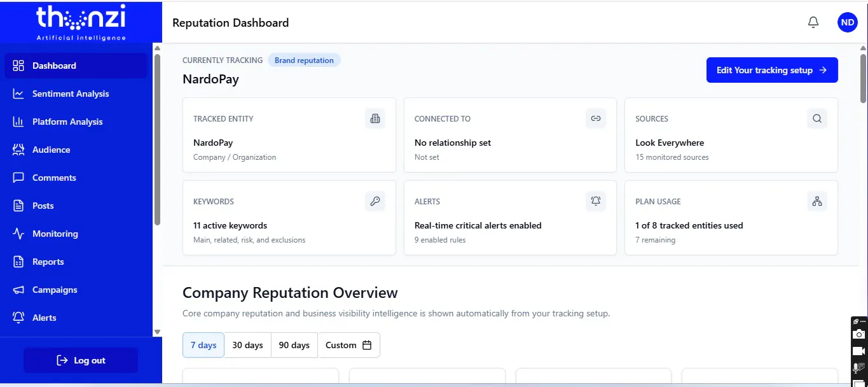The height and width of the screenshot is (387, 868).
Task: Open the Audience section
Action: tap(76, 150)
